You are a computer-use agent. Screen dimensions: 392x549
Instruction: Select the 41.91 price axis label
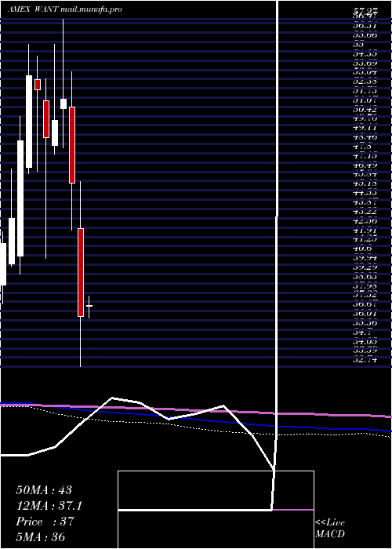coord(365,231)
